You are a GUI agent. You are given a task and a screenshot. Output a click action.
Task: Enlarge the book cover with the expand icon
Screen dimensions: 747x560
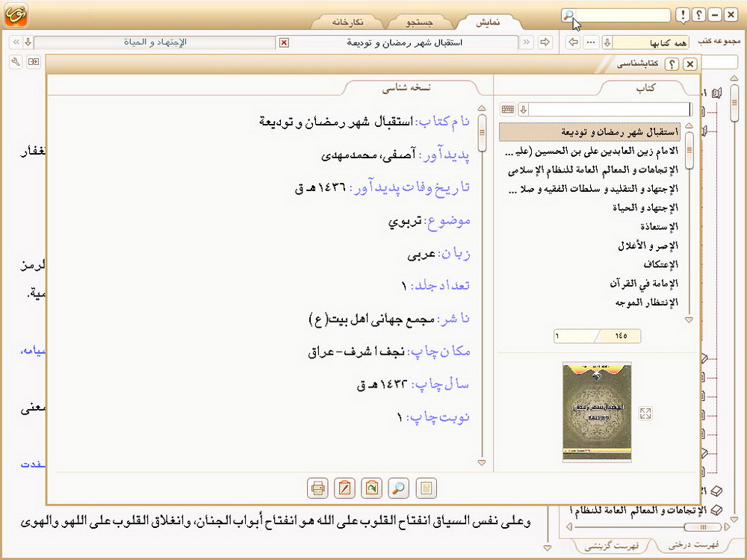[646, 414]
